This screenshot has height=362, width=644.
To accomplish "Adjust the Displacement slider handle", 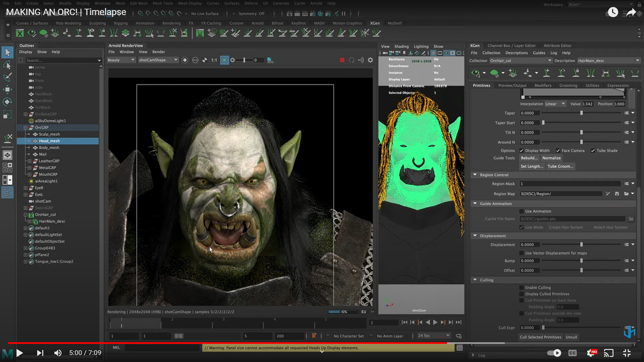I will pyautogui.click(x=581, y=245).
